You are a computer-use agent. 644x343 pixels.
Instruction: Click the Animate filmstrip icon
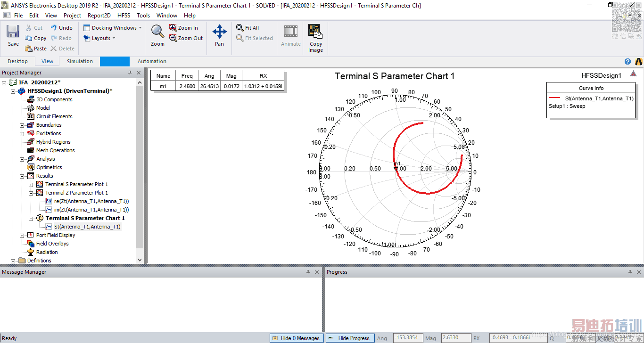tap(291, 32)
